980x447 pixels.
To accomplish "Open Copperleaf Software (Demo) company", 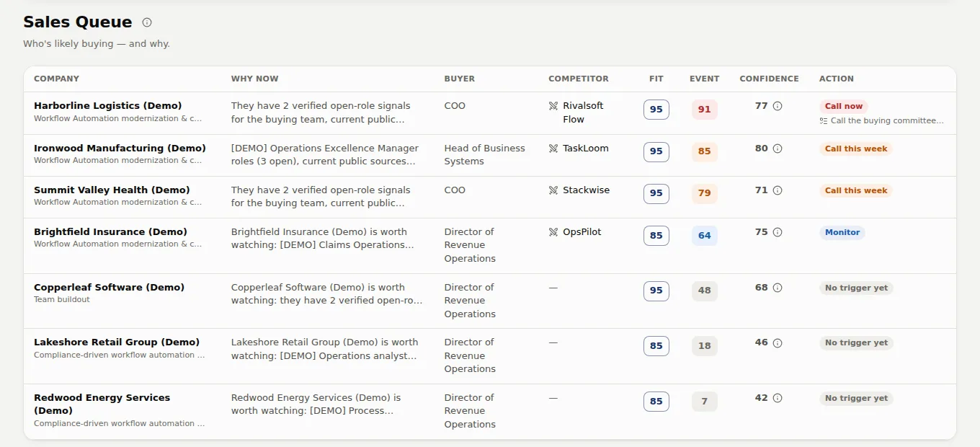I will pyautogui.click(x=109, y=288).
